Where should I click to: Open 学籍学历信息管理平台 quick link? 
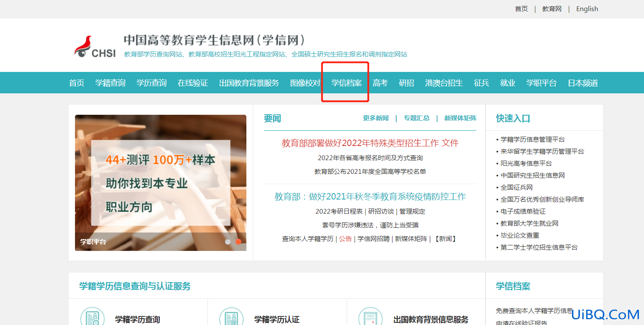533,140
